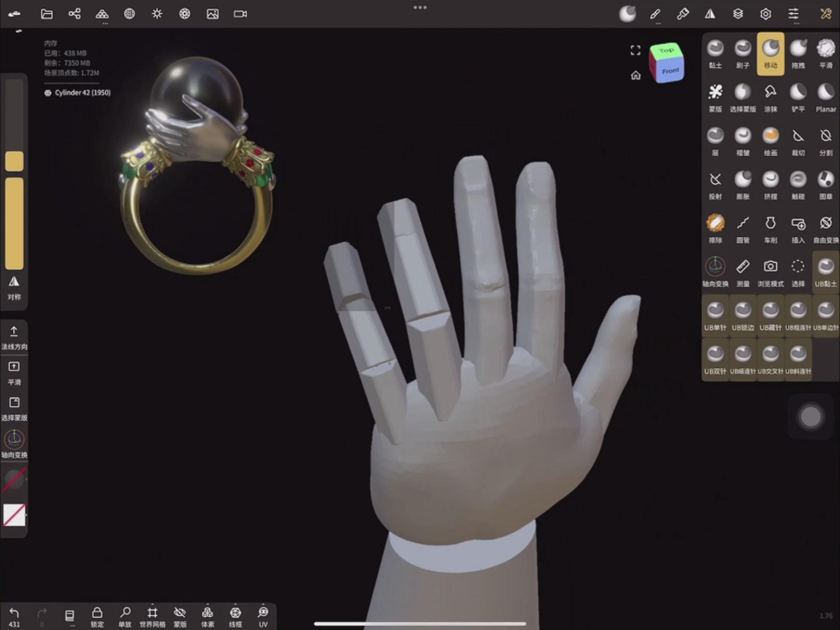The height and width of the screenshot is (630, 840).
Task: Select the 蒙版 (Mask) splatter tool in grid
Action: pos(715,98)
